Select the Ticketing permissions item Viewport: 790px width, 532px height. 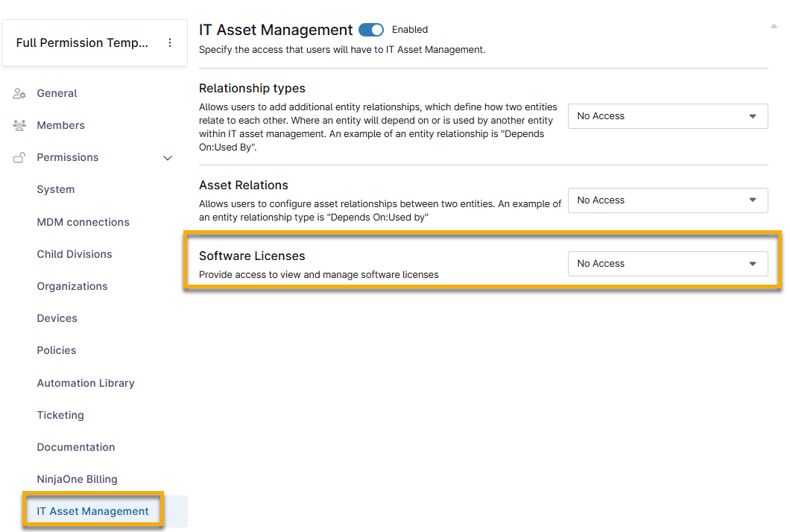(x=60, y=415)
